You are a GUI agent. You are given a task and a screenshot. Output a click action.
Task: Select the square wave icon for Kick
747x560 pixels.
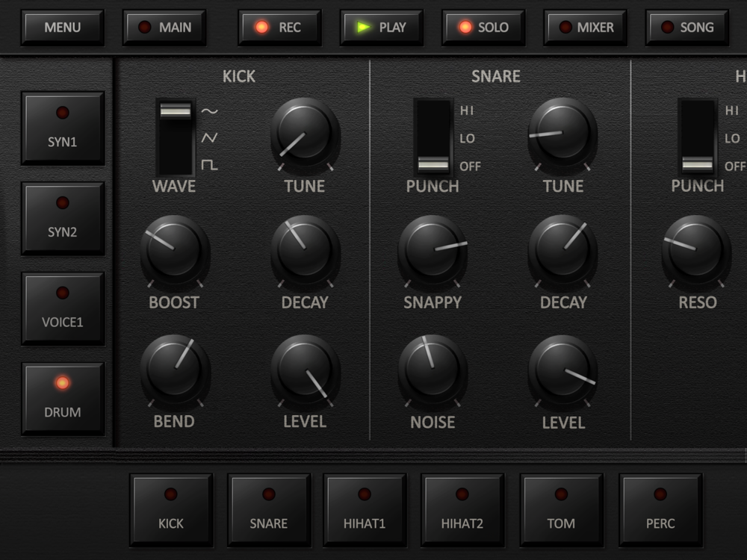click(210, 165)
